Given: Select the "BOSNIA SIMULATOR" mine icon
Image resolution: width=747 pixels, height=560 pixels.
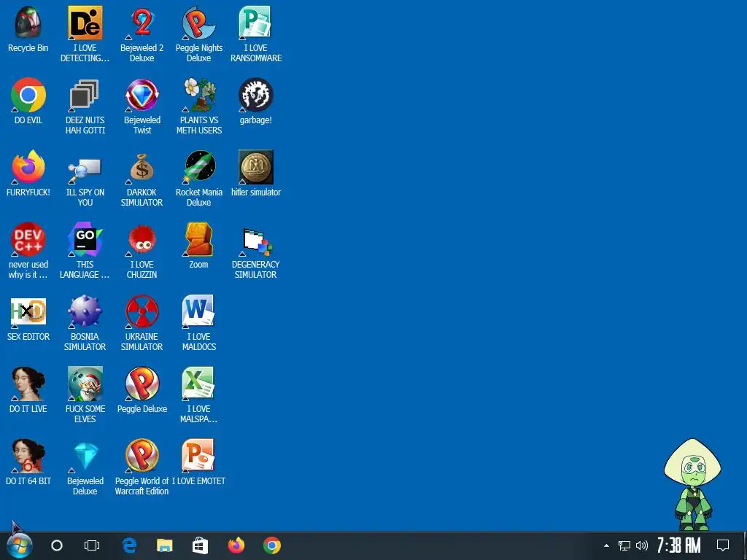Looking at the screenshot, I should tap(85, 312).
